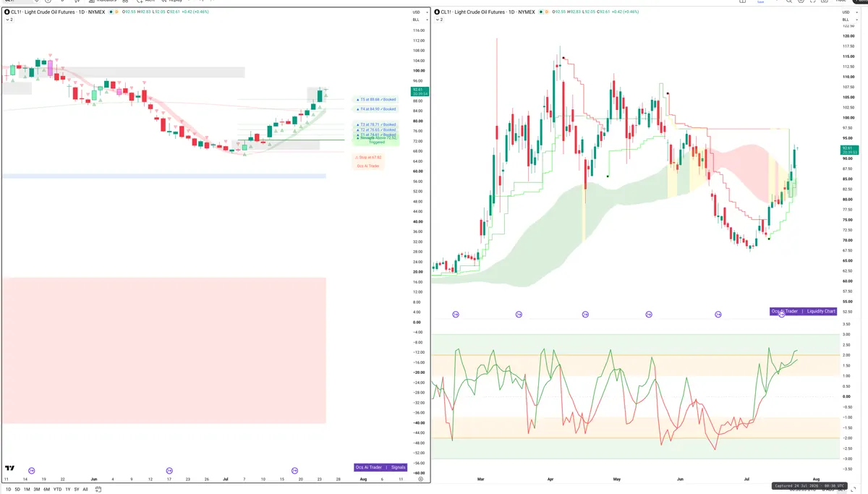Click the TradingView logo in left chart
The width and height of the screenshot is (868, 494).
pyautogui.click(x=10, y=469)
